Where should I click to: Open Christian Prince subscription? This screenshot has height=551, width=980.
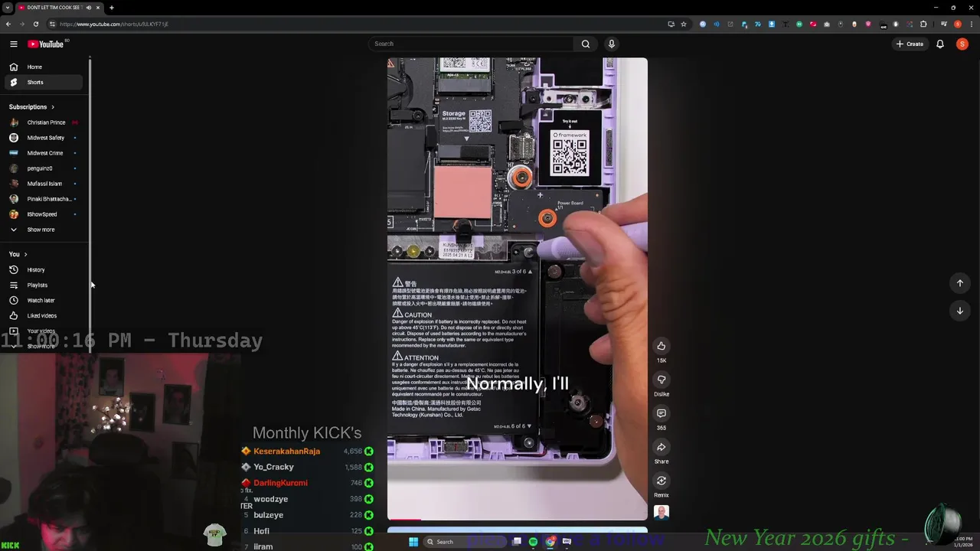(43, 122)
